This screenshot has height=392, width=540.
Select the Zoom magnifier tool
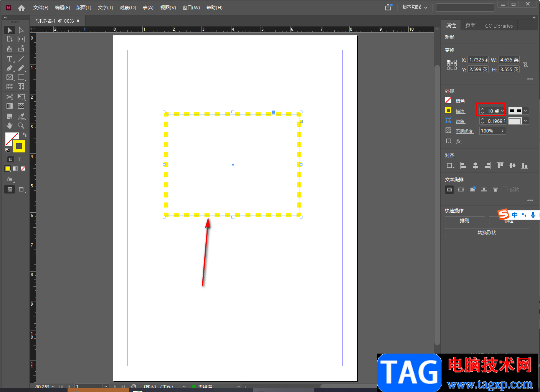click(x=21, y=126)
